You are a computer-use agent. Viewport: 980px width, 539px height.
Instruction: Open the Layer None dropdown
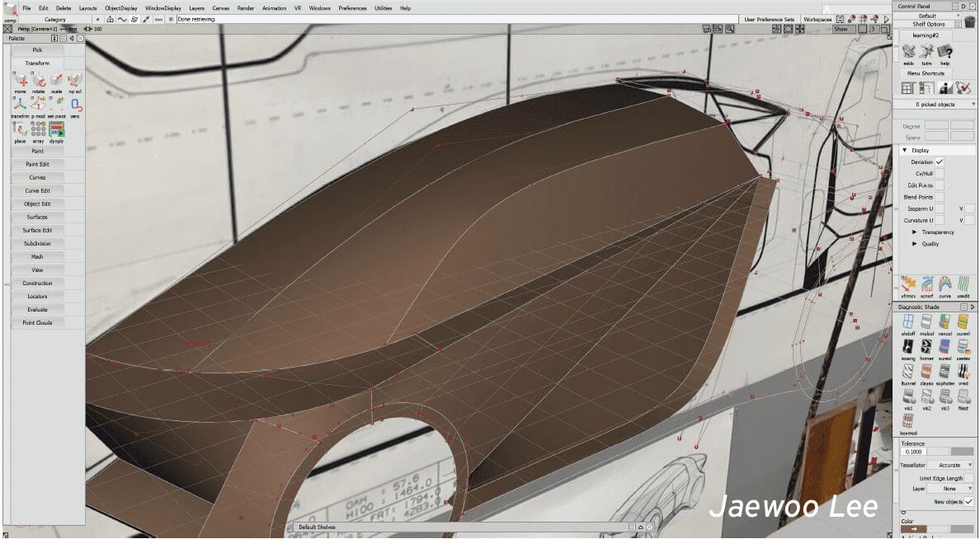click(x=950, y=489)
